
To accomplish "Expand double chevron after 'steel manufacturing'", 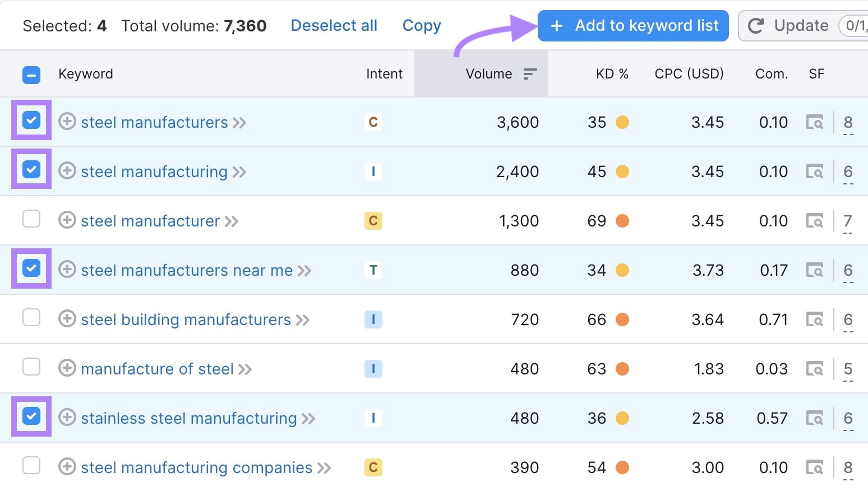I will [x=239, y=172].
